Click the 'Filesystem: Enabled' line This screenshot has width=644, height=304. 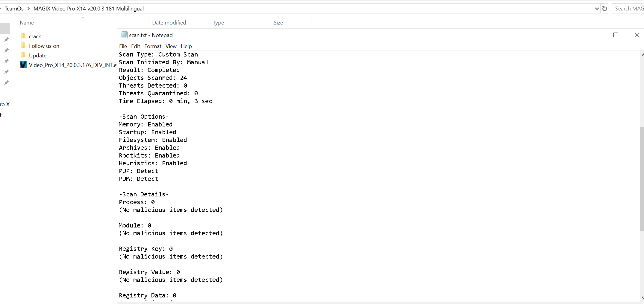click(153, 140)
